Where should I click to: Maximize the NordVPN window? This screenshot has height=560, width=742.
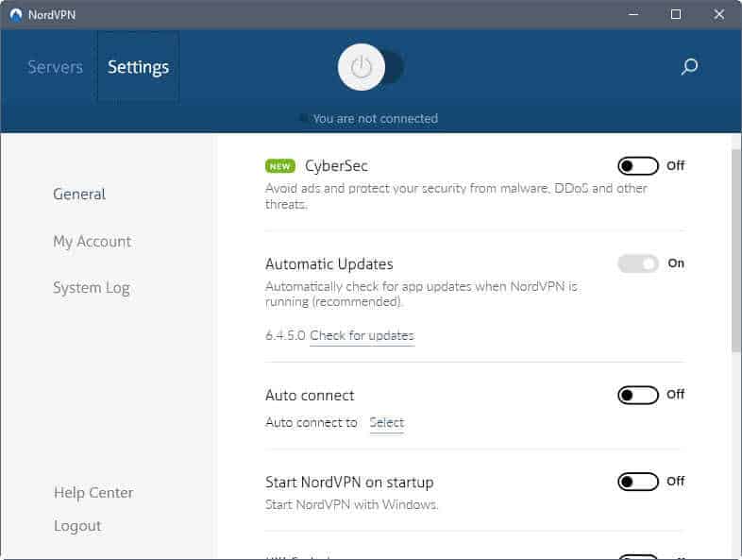pos(676,14)
